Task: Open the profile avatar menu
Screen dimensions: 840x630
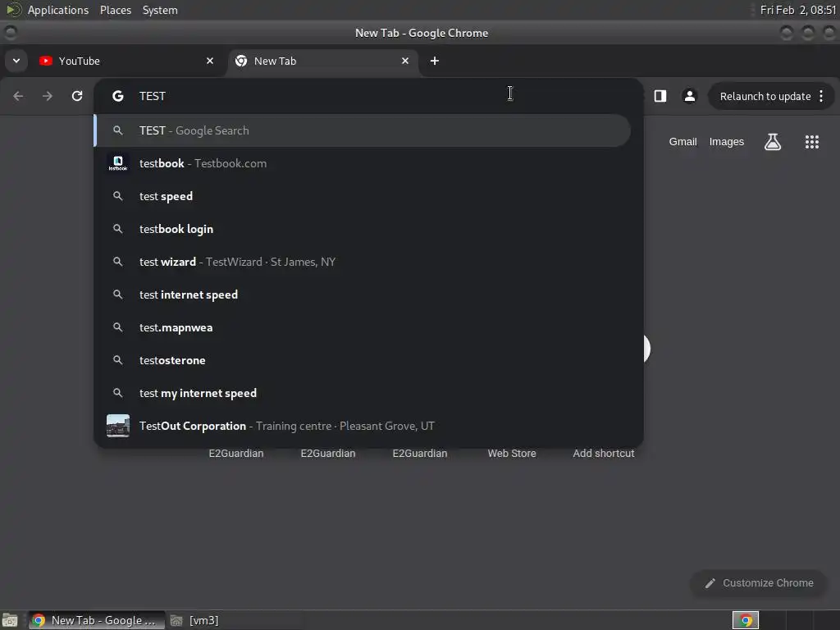Action: tap(690, 96)
